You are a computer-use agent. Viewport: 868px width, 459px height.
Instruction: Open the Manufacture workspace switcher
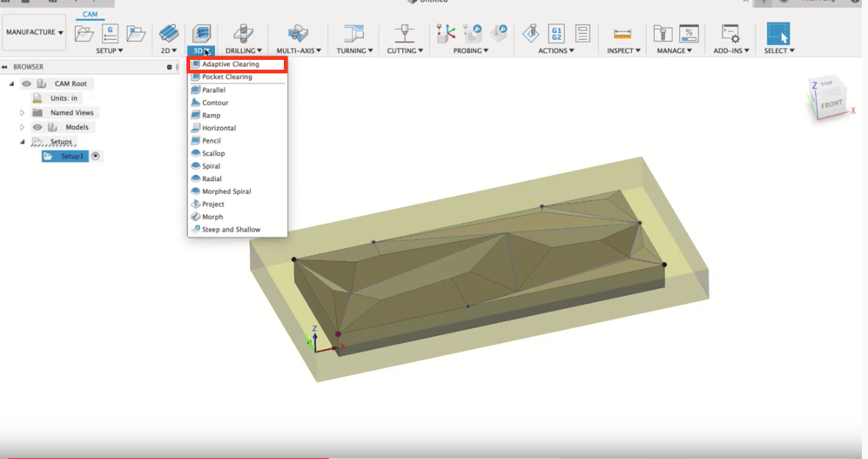34,32
